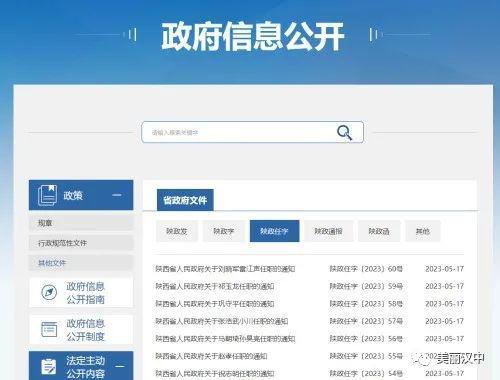Click the clipboard icon for 法定主动公开内容
Image resolution: width=500 pixels, height=380 pixels.
49,367
